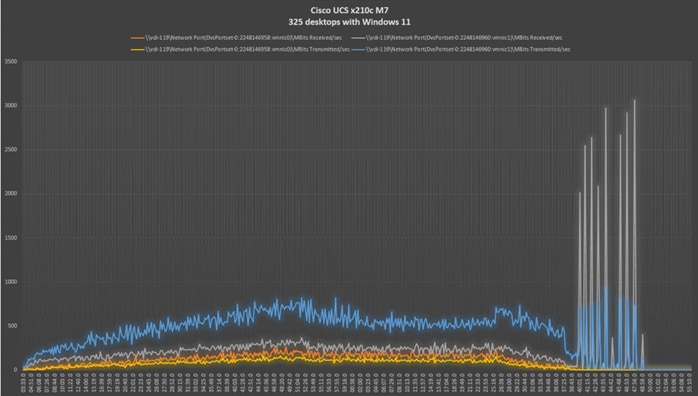The height and width of the screenshot is (396, 698).
Task: Click the y-axis label '500'
Action: point(13,326)
